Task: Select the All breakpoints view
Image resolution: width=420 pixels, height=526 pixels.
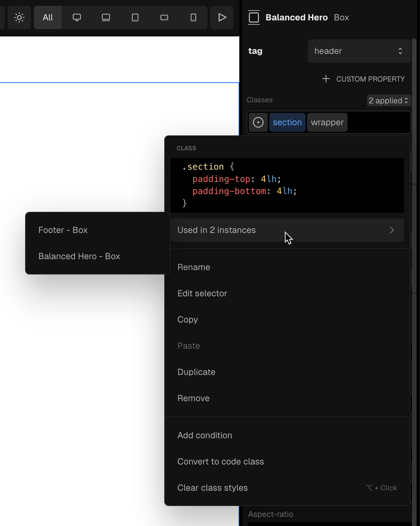Action: point(48,17)
